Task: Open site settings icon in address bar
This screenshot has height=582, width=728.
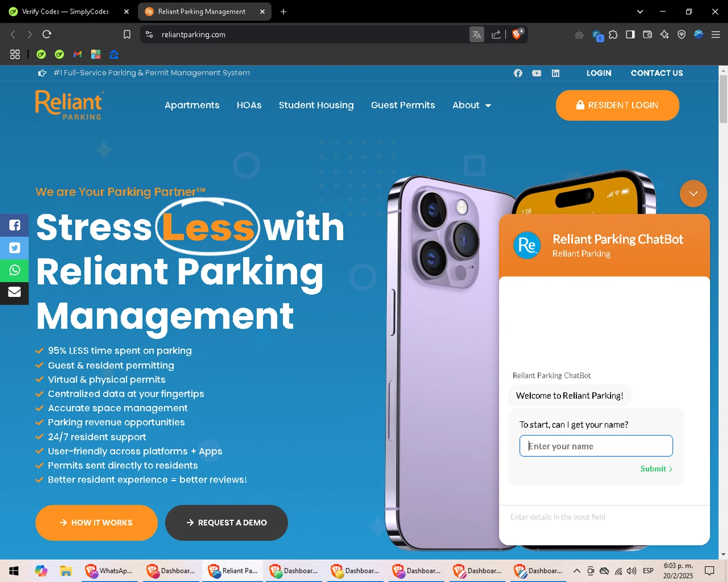Action: click(149, 34)
